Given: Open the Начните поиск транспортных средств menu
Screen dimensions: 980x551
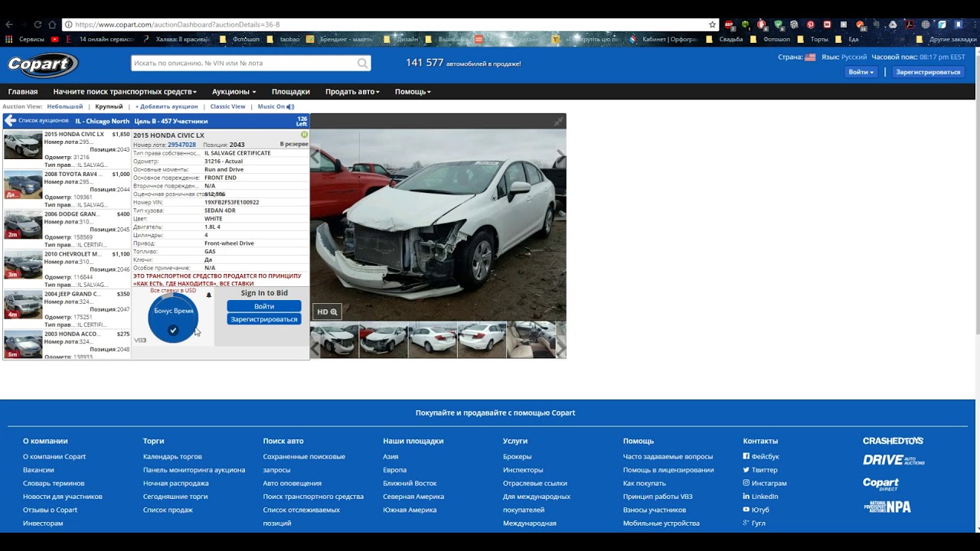Looking at the screenshot, I should click(x=125, y=92).
